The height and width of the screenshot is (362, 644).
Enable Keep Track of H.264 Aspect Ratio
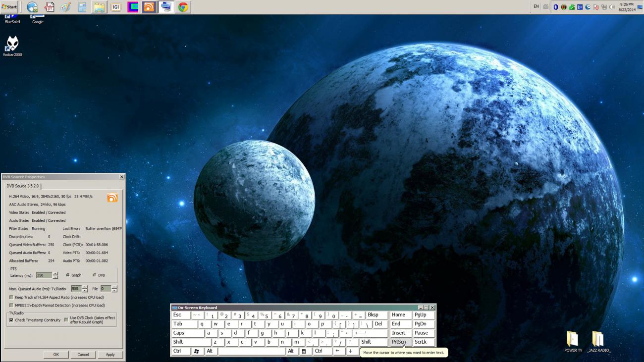(11, 298)
